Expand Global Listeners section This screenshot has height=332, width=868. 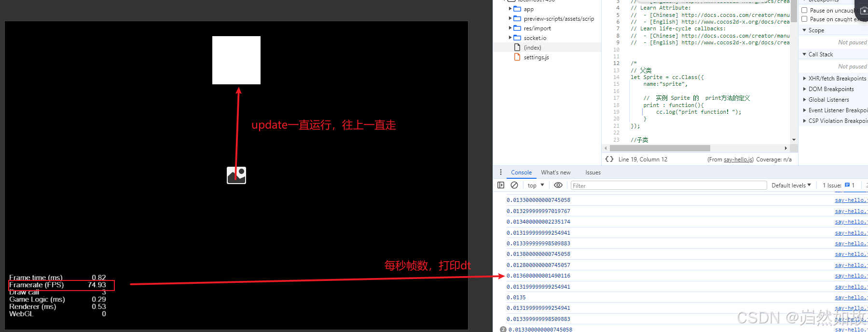(x=804, y=99)
